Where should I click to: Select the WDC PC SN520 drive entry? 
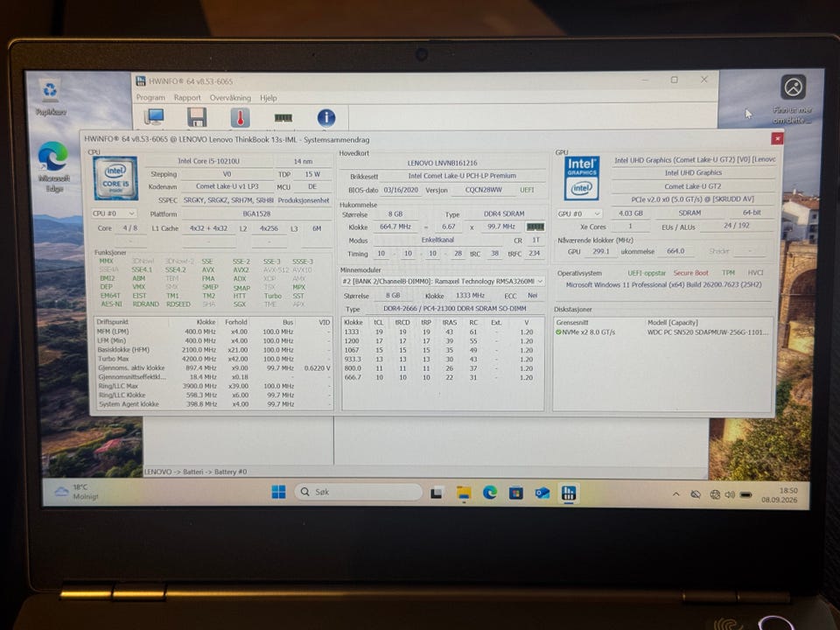pyautogui.click(x=662, y=332)
